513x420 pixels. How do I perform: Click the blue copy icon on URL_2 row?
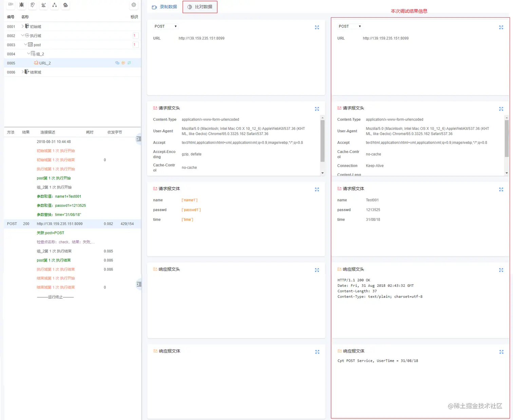(117, 63)
